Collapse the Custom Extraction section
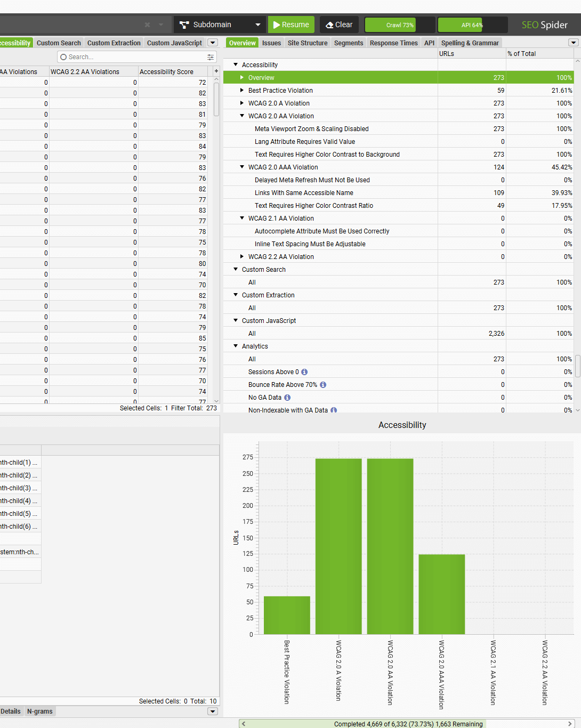This screenshot has height=728, width=581. [236, 295]
